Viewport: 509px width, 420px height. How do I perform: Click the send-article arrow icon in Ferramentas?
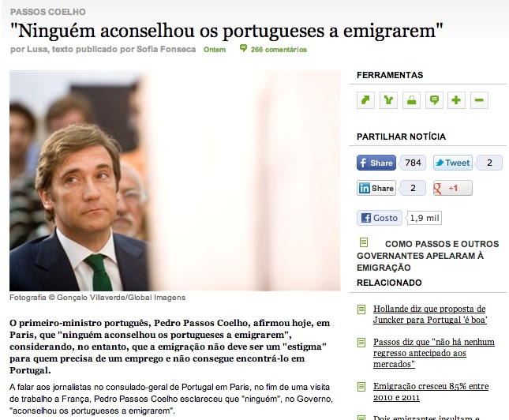click(x=365, y=100)
